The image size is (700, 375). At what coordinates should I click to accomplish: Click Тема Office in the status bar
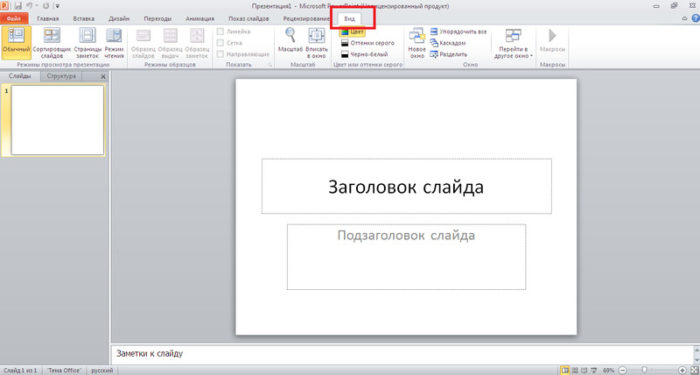click(x=64, y=371)
